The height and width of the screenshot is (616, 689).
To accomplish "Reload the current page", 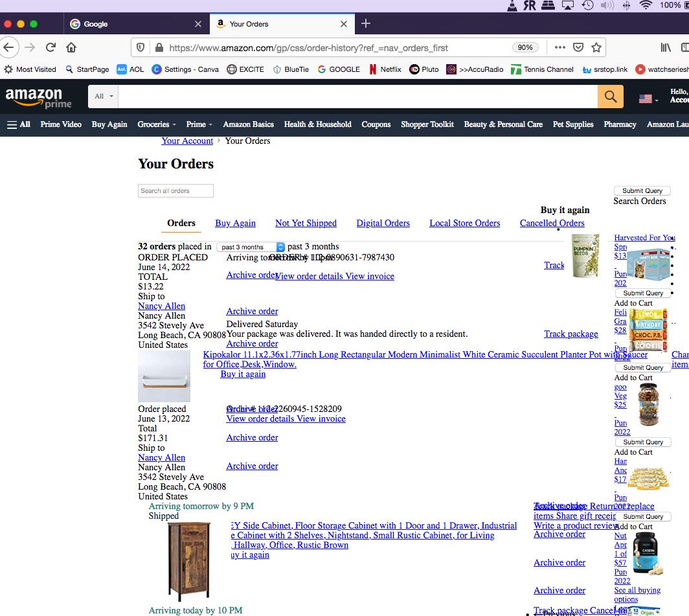I will 51,47.
